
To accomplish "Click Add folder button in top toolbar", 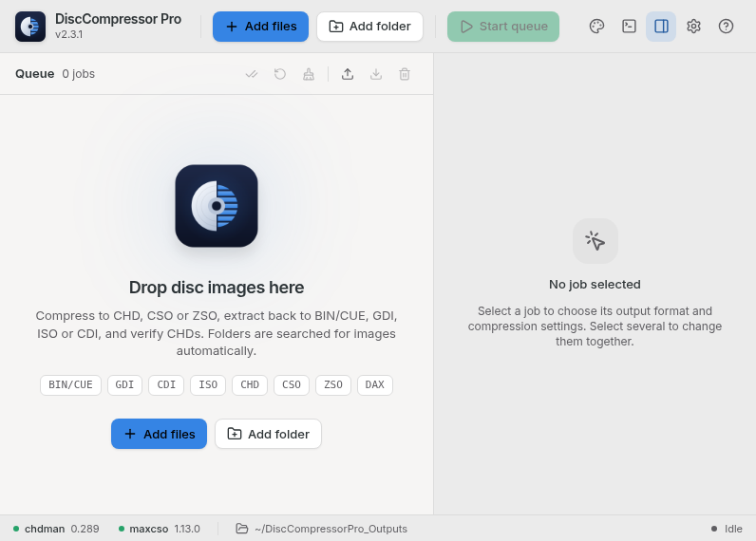I will point(369,27).
